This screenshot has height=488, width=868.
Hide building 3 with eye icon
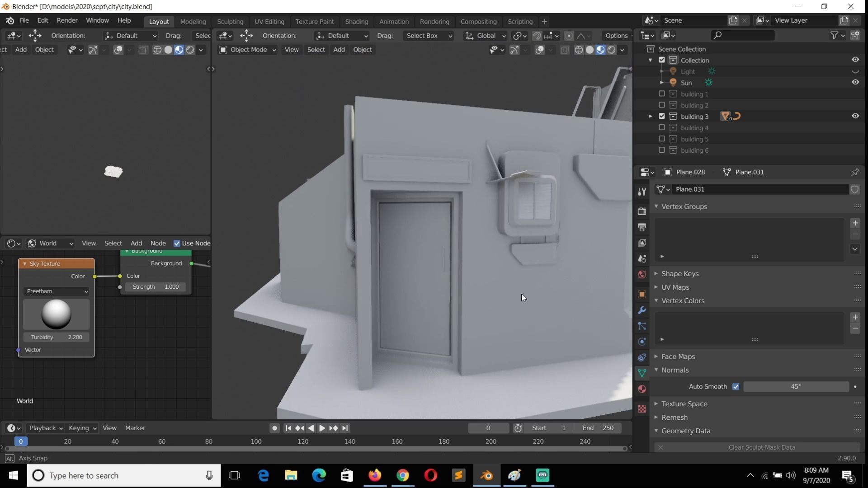(855, 116)
